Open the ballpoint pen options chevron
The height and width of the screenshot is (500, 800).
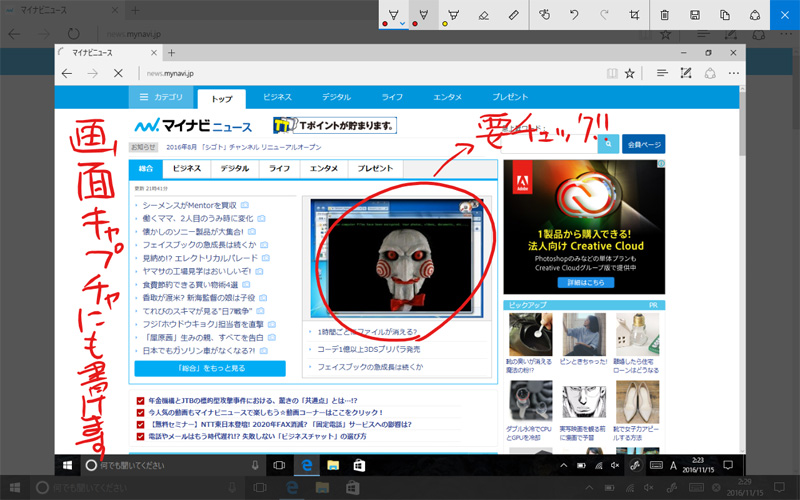[x=403, y=23]
